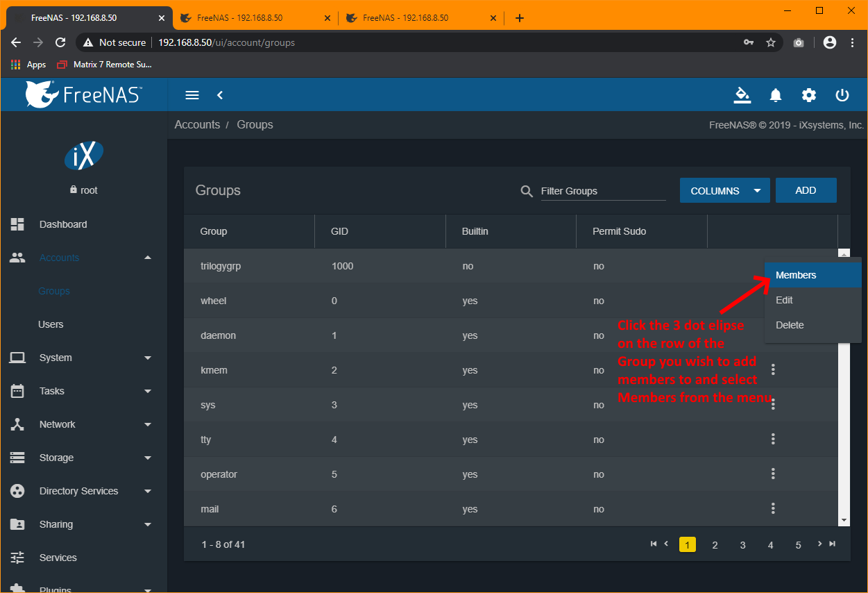Click the root username under the logo
Image resolution: width=868 pixels, height=593 pixels.
tap(90, 190)
